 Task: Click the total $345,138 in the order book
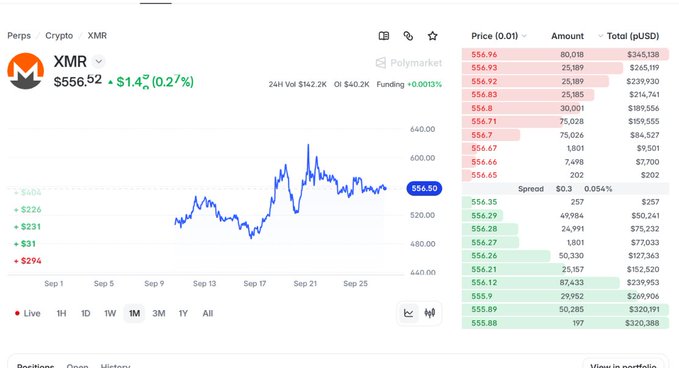[x=643, y=55]
